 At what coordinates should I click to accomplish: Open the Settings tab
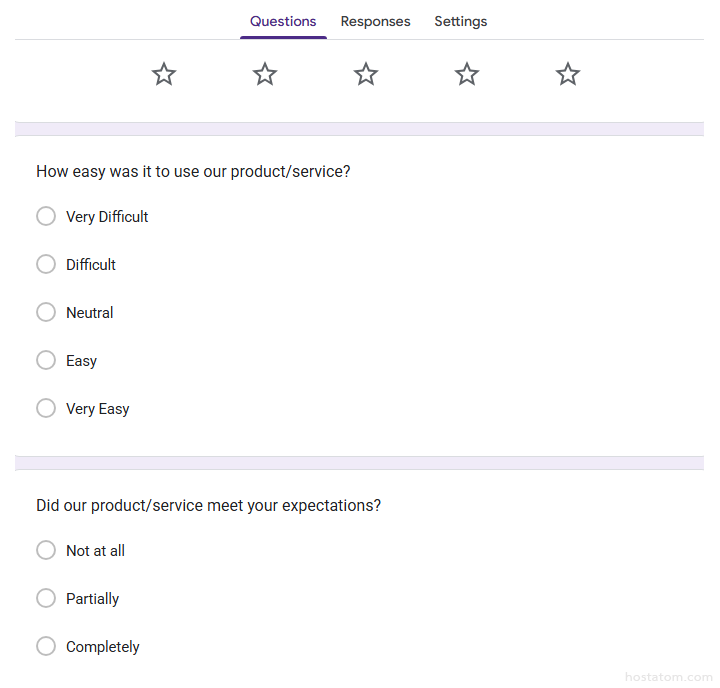coord(461,21)
